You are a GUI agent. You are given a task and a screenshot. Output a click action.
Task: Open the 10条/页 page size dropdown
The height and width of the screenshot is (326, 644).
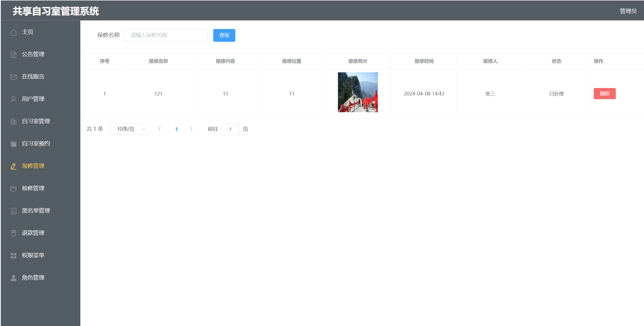point(129,129)
